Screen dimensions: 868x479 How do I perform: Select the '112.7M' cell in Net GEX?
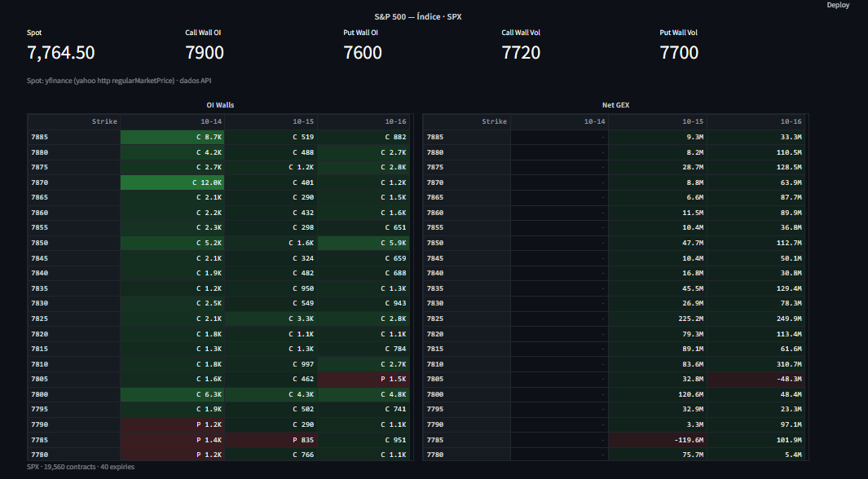(x=756, y=243)
